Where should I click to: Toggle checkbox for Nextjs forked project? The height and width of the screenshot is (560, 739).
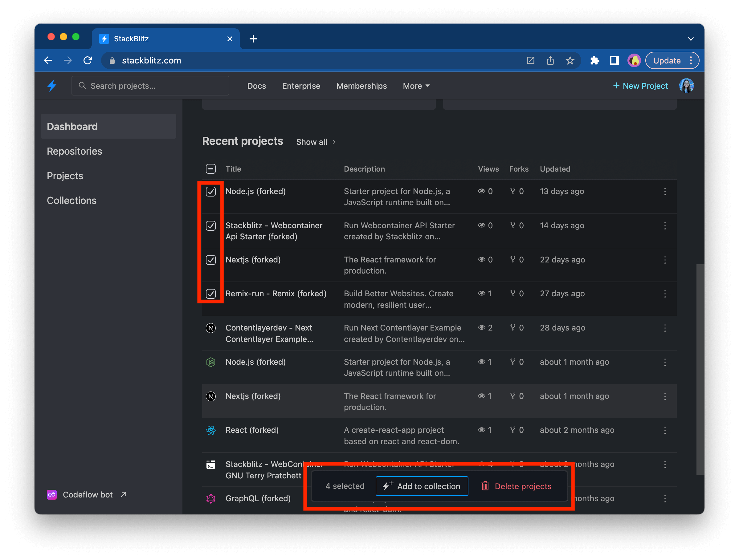(211, 259)
